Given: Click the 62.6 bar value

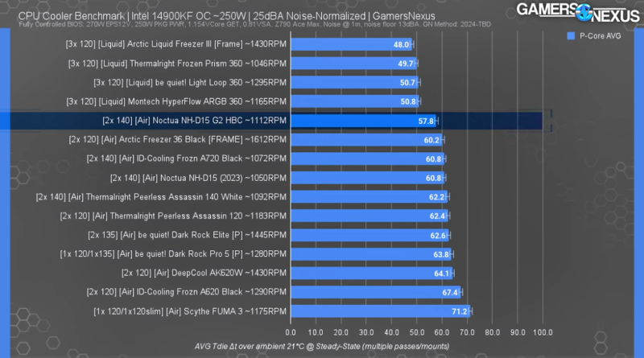Looking at the screenshot, I should click(x=438, y=235).
